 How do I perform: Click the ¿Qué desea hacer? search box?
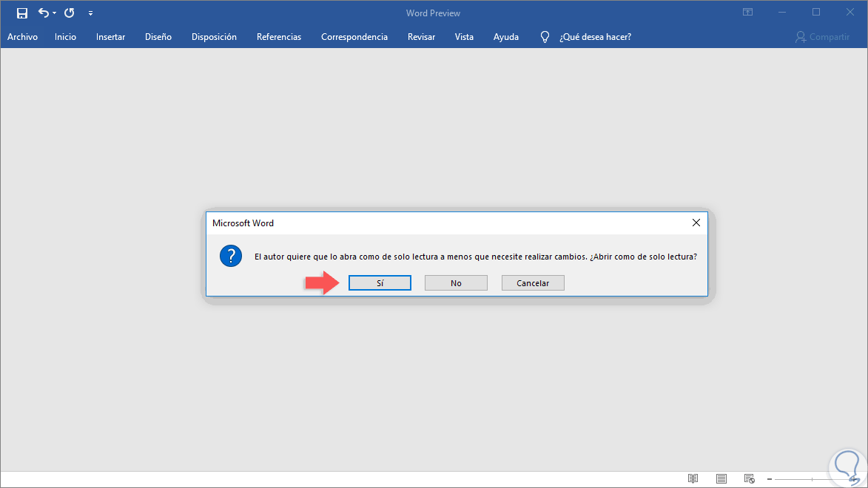595,36
